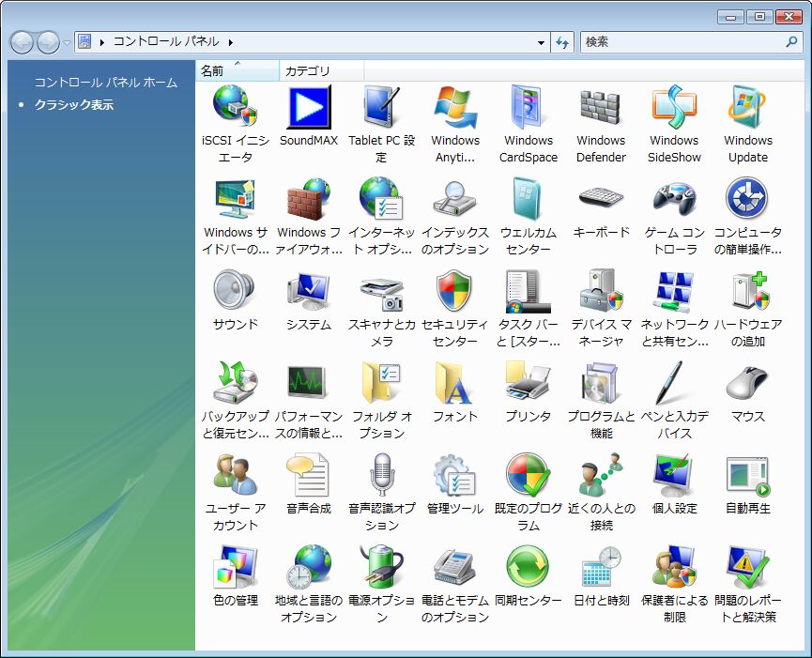Open Windows Anytime Upgrade icon

point(455,107)
